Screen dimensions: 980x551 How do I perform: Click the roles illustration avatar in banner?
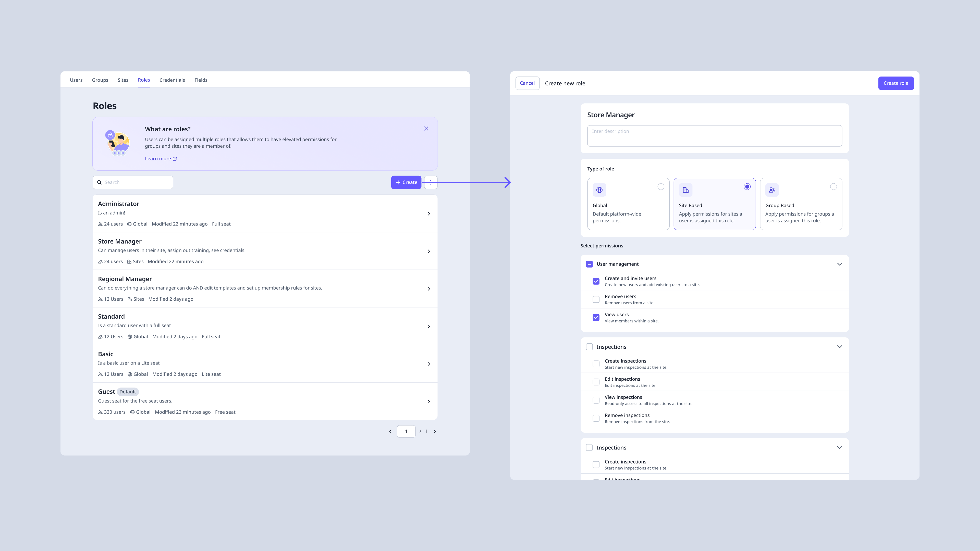point(118,143)
